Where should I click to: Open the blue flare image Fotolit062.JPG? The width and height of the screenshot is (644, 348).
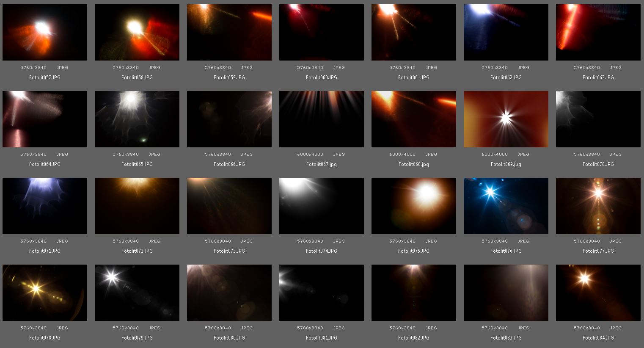click(506, 32)
